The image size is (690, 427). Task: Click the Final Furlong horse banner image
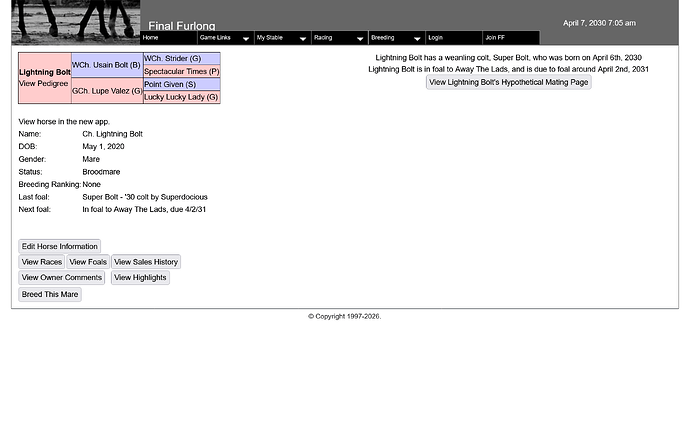(76, 21)
